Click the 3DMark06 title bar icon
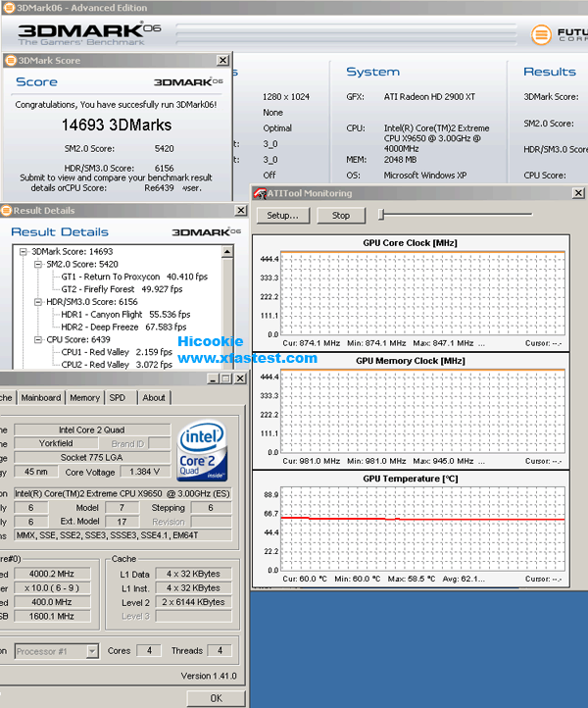The width and height of the screenshot is (588, 708). [9, 8]
